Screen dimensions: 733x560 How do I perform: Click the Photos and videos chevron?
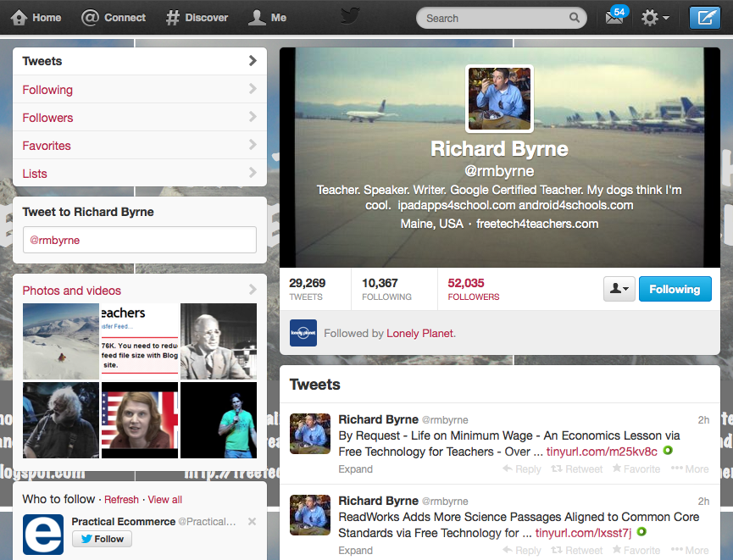(x=253, y=290)
